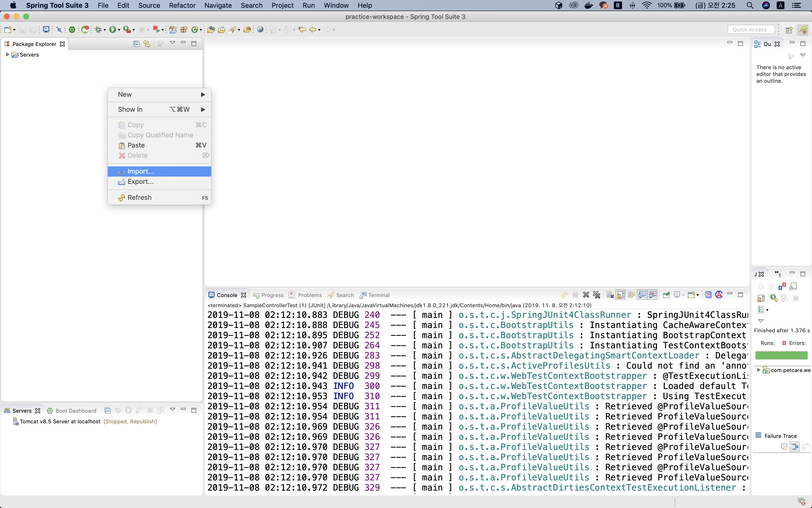Image resolution: width=812 pixels, height=508 pixels.
Task: Click the green Run button icon
Action: [x=112, y=30]
